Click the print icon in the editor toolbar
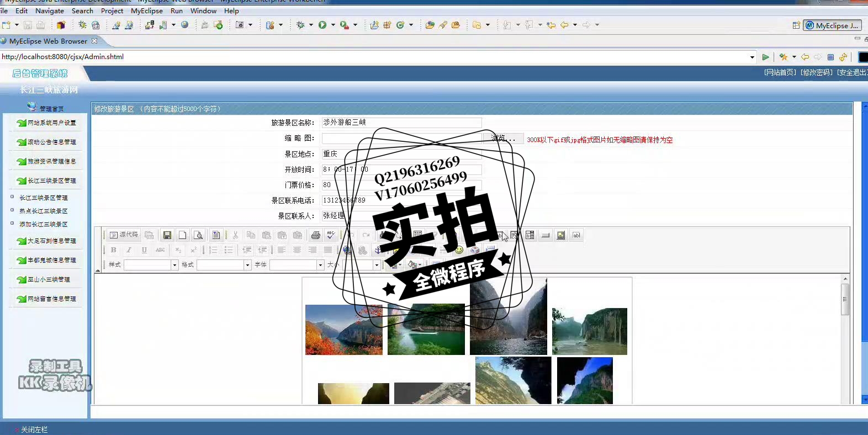Screen dimensions: 868x435 tap(315, 235)
